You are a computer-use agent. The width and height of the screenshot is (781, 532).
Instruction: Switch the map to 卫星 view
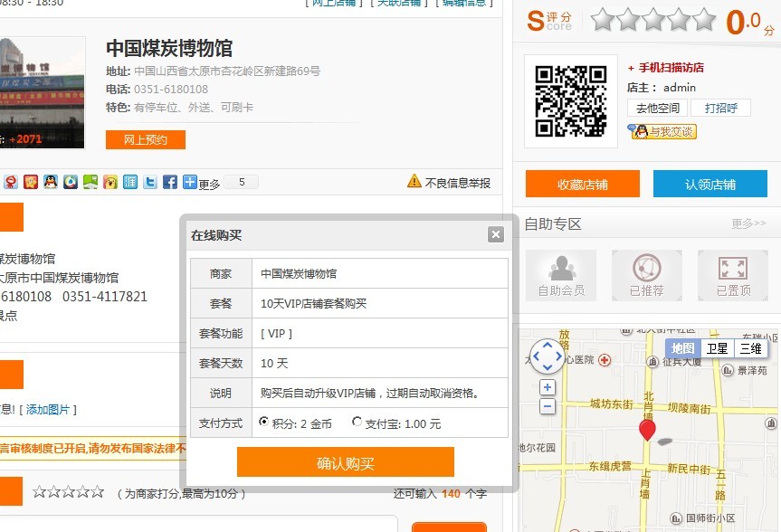717,348
